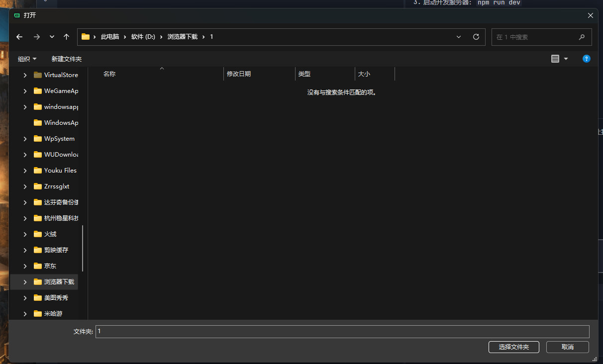Click 新建文件夹 in the toolbar
This screenshot has width=603, height=364.
coord(67,59)
